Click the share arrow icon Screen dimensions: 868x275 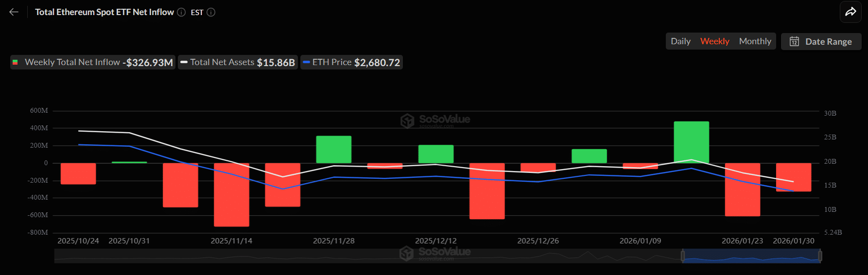(x=851, y=12)
